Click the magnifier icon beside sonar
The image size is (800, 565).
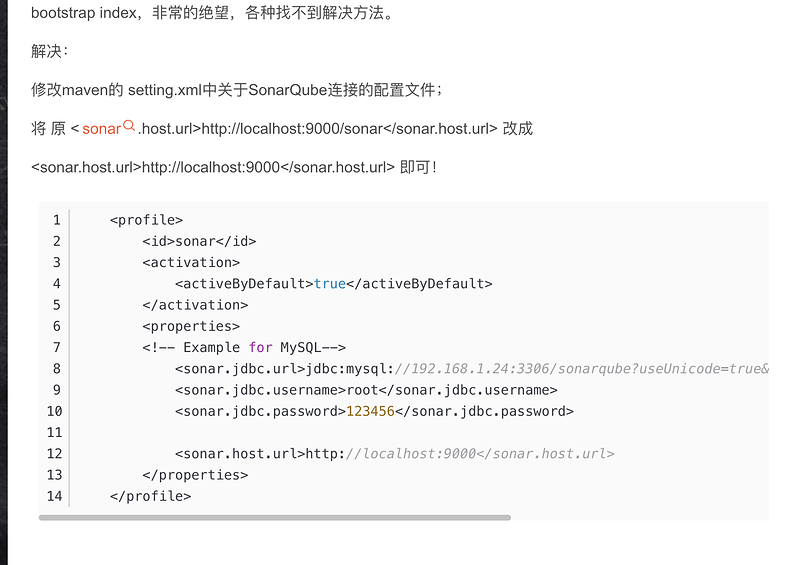click(x=129, y=125)
